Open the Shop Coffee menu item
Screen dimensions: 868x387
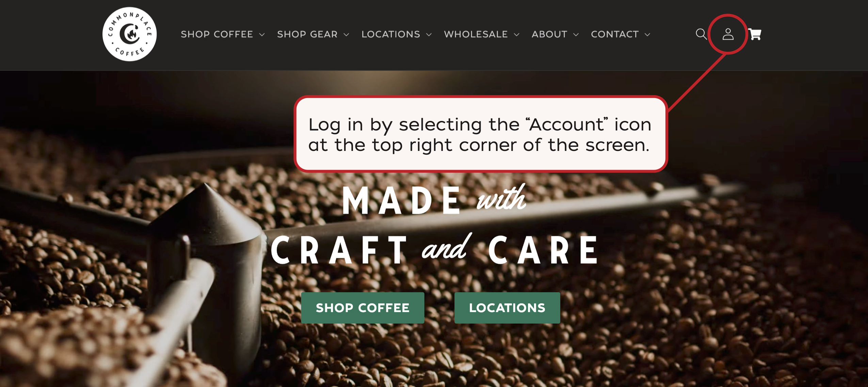tap(217, 34)
